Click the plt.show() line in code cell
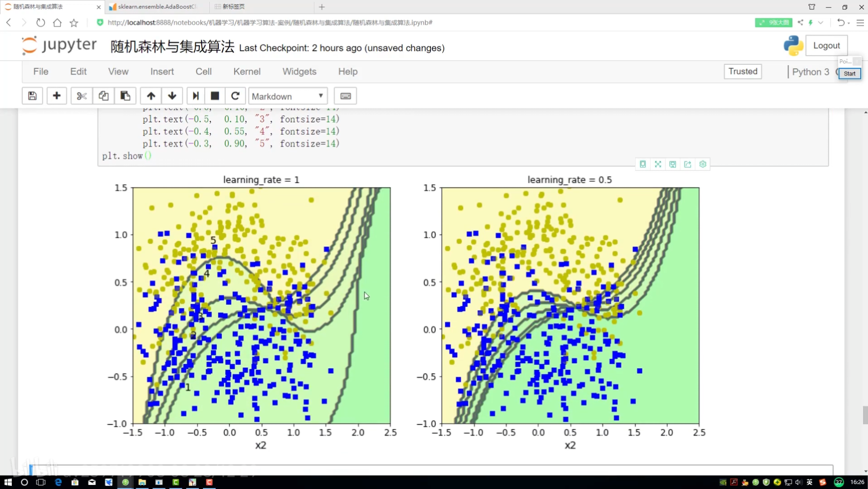The height and width of the screenshot is (489, 868). 127,156
